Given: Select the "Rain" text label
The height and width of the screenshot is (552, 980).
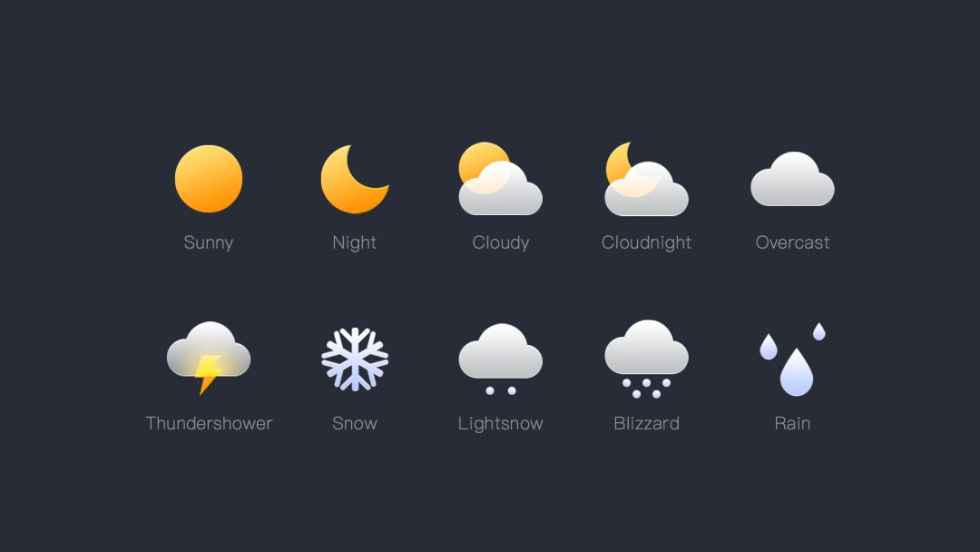Looking at the screenshot, I should [792, 423].
